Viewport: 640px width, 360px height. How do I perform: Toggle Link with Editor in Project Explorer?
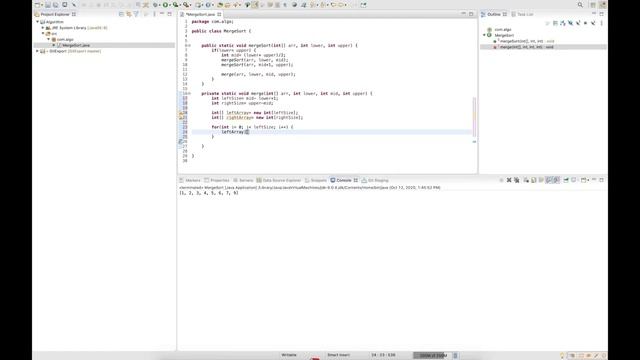coord(129,14)
